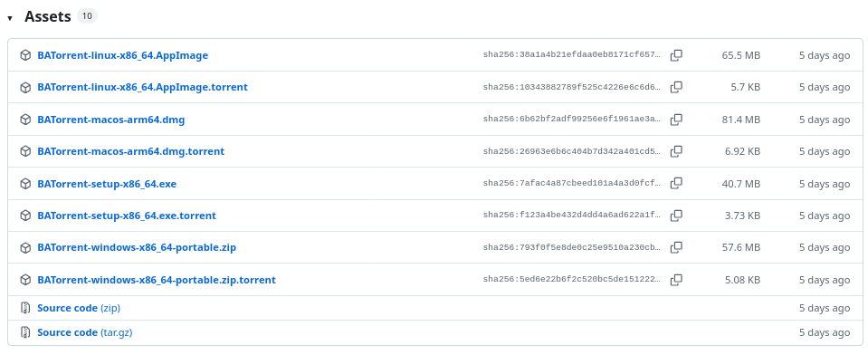Click '5 days ago' in Source code (zip) row
Viewport: 868px width, 355px height.
825,308
